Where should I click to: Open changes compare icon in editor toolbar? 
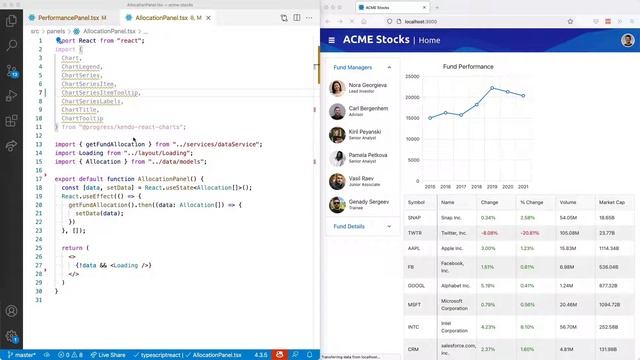pos(284,18)
